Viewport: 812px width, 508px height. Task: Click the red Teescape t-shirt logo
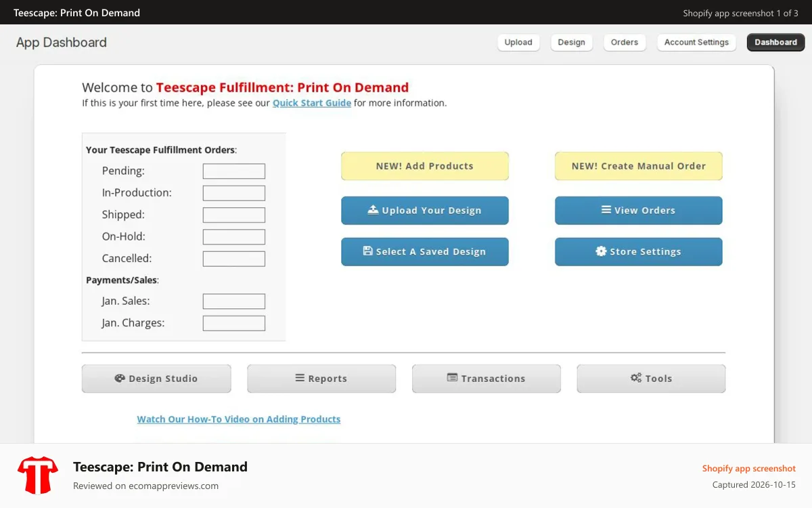click(38, 475)
